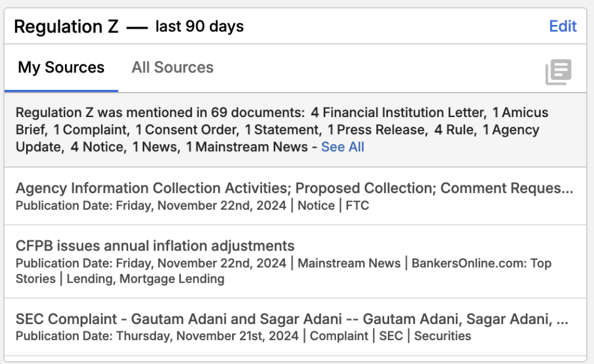Click the Securities topic label
This screenshot has height=364, width=594.
click(443, 336)
